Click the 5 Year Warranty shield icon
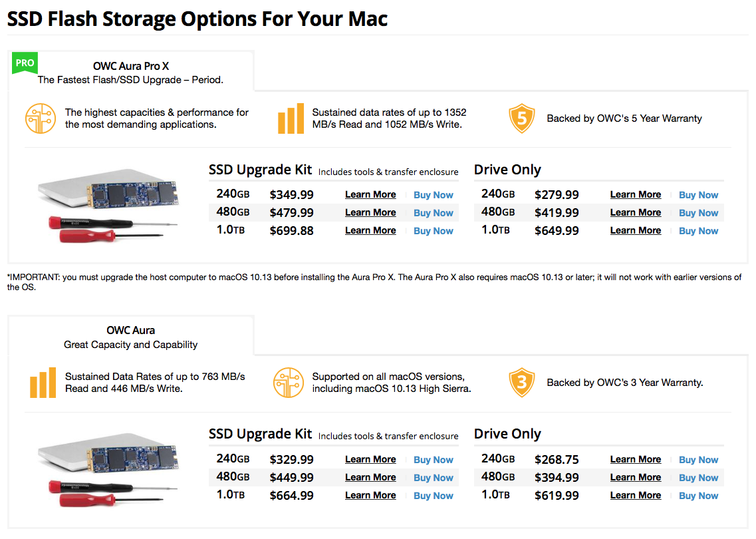Viewport: 756px width, 539px height. click(522, 118)
